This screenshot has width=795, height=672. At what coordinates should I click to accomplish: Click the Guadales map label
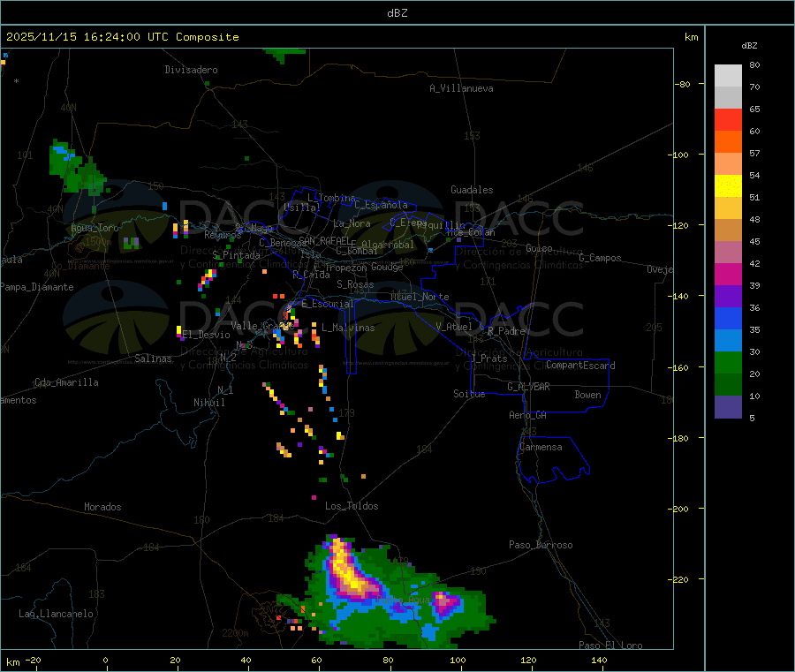472,190
